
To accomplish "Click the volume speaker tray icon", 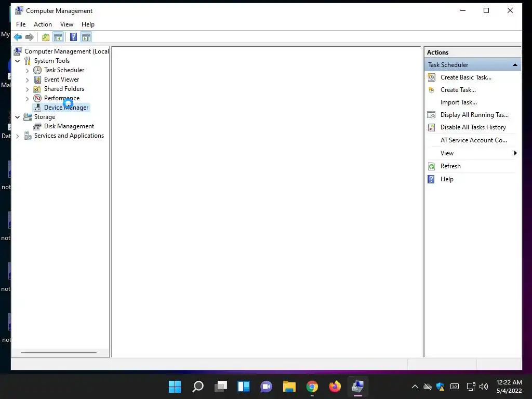I will tap(484, 387).
